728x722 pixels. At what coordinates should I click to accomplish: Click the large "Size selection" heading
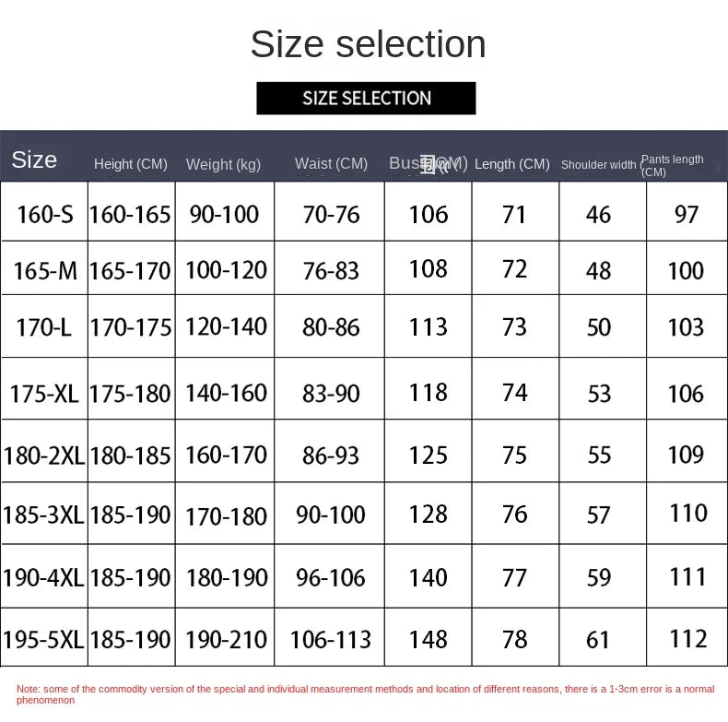[368, 44]
